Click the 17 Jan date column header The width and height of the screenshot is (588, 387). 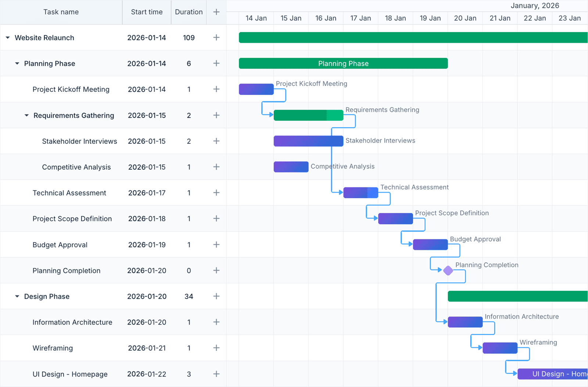361,18
